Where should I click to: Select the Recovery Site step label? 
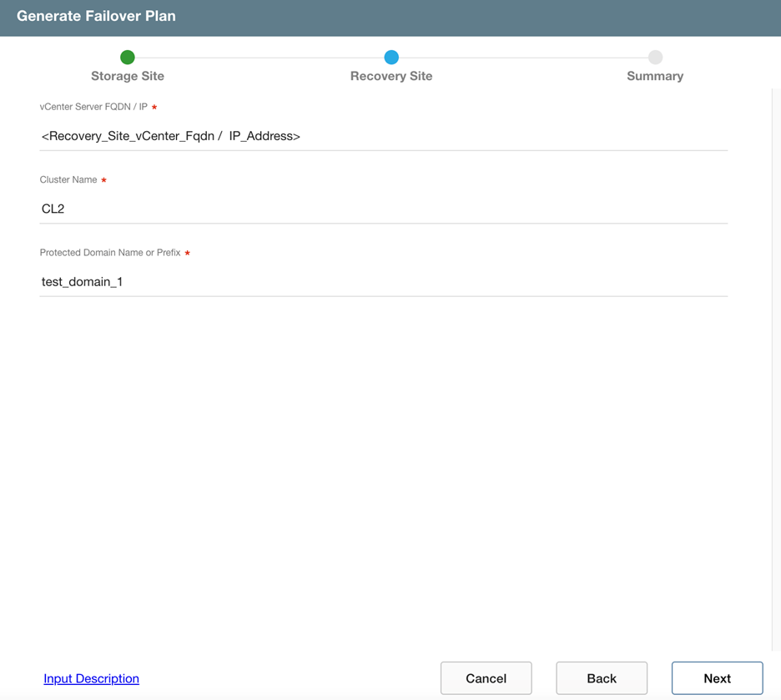coord(391,76)
